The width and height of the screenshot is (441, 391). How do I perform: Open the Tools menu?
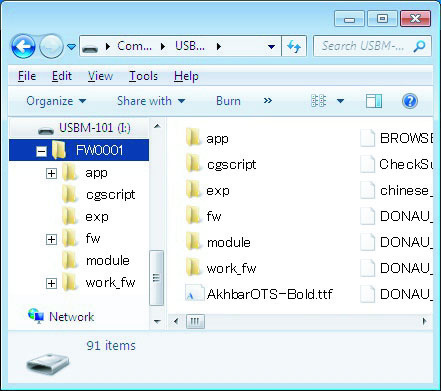tap(143, 76)
